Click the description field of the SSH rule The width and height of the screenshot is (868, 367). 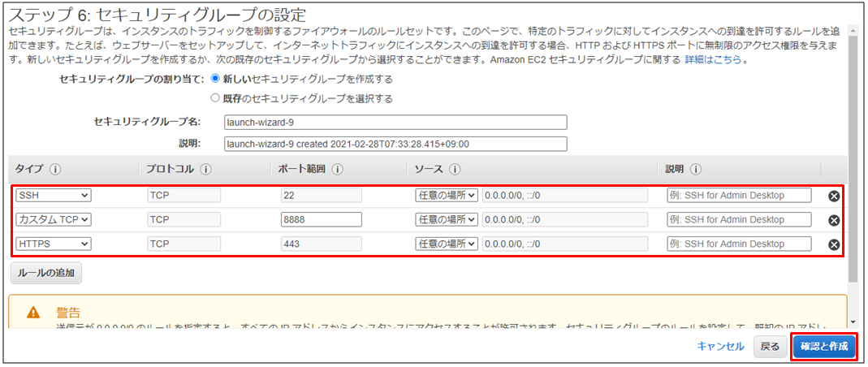[739, 196]
